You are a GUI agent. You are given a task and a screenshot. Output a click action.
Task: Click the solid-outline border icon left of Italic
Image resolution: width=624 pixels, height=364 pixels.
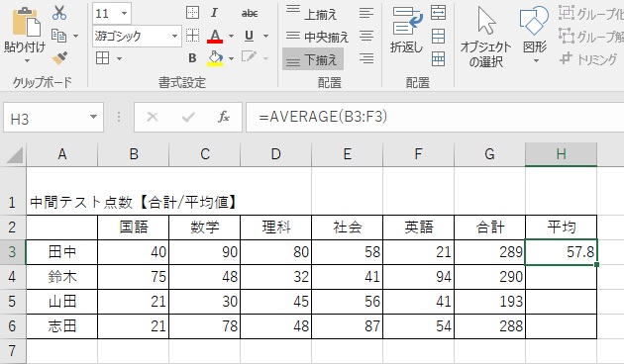pyautogui.click(x=192, y=13)
